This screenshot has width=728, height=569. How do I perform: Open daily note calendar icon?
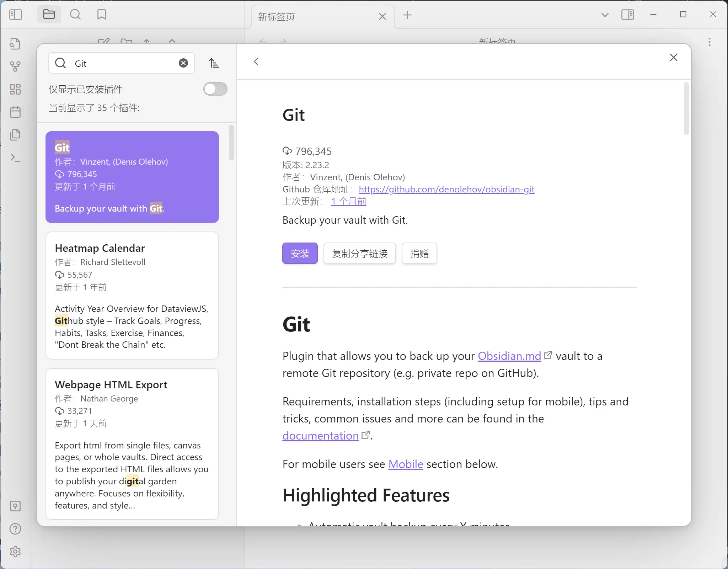coord(15,112)
